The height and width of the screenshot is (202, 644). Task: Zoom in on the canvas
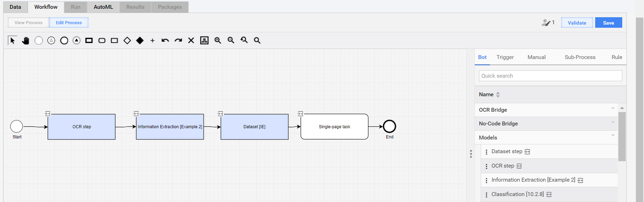218,40
